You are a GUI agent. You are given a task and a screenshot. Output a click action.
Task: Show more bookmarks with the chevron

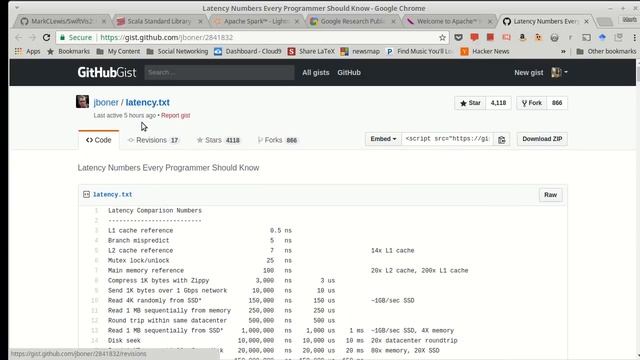[563, 51]
